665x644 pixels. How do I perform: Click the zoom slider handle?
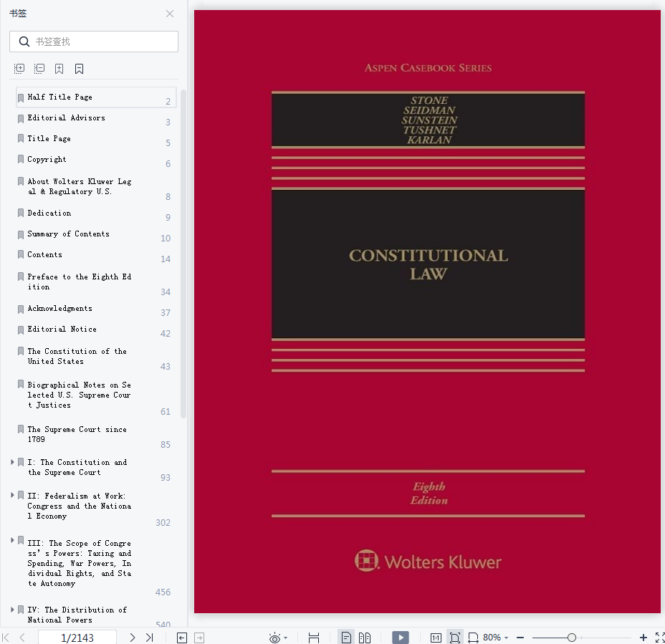pos(572,638)
